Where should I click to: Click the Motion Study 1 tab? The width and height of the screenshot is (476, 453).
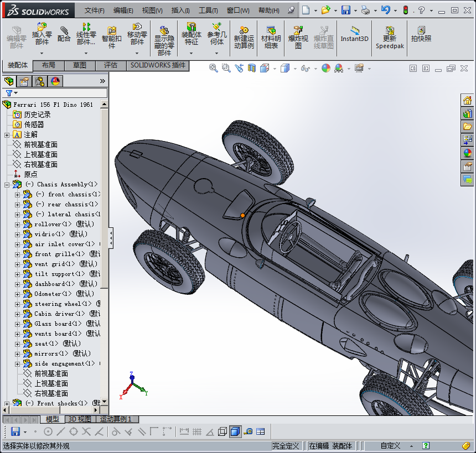pyautogui.click(x=117, y=419)
